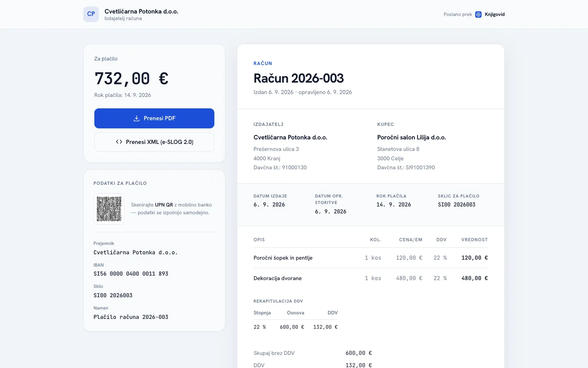
Task: Select the IBAN SI56 0000 0400 0011 893
Action: (131, 274)
